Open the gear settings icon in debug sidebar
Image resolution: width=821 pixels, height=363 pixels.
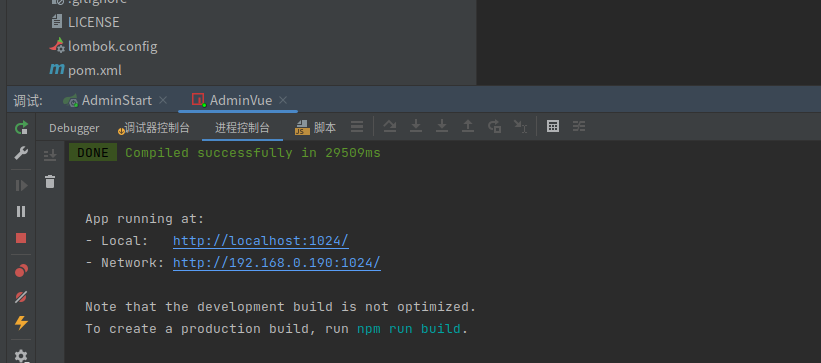[x=21, y=356]
